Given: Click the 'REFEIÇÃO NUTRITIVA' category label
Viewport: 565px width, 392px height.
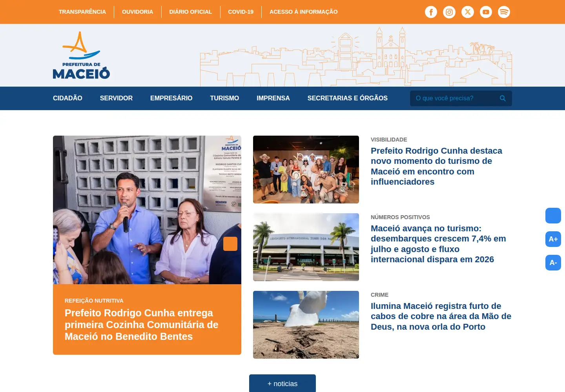Looking at the screenshot, I should coord(94,301).
